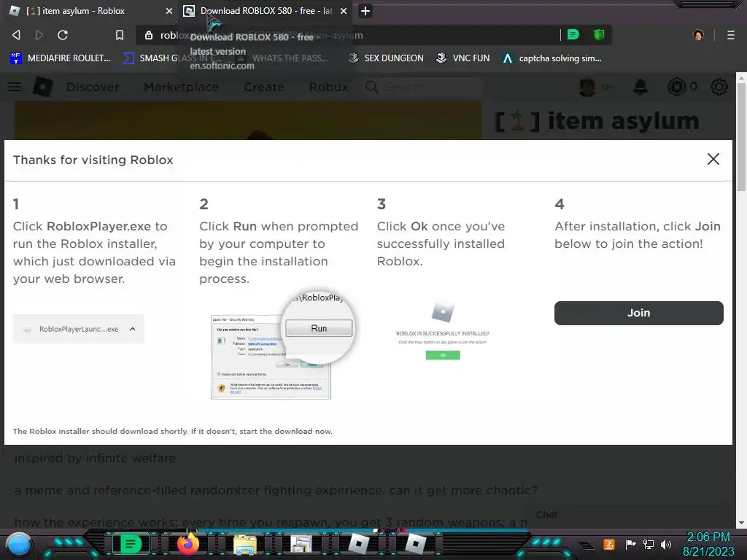Open the Marketplace page
This screenshot has height=560, width=747.
(x=182, y=87)
